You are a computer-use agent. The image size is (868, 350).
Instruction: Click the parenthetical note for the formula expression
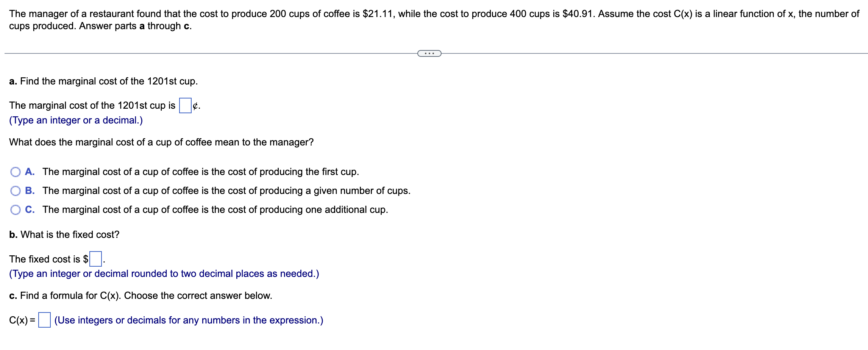click(x=189, y=320)
